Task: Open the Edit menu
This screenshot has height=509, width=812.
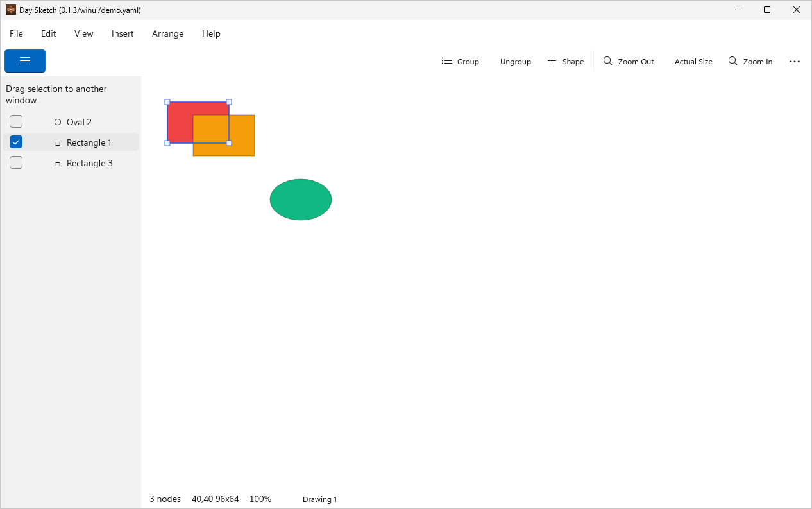Action: [x=49, y=33]
